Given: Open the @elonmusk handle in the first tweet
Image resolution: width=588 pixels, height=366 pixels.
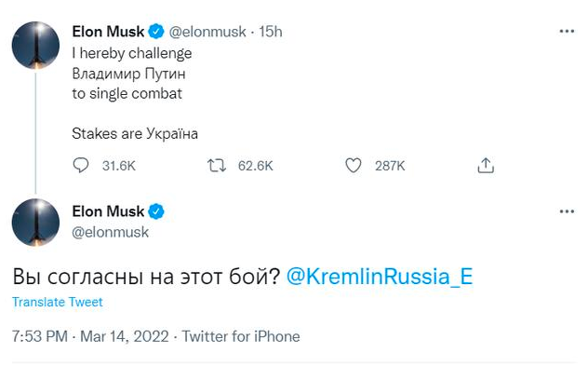Looking at the screenshot, I should (x=207, y=32).
